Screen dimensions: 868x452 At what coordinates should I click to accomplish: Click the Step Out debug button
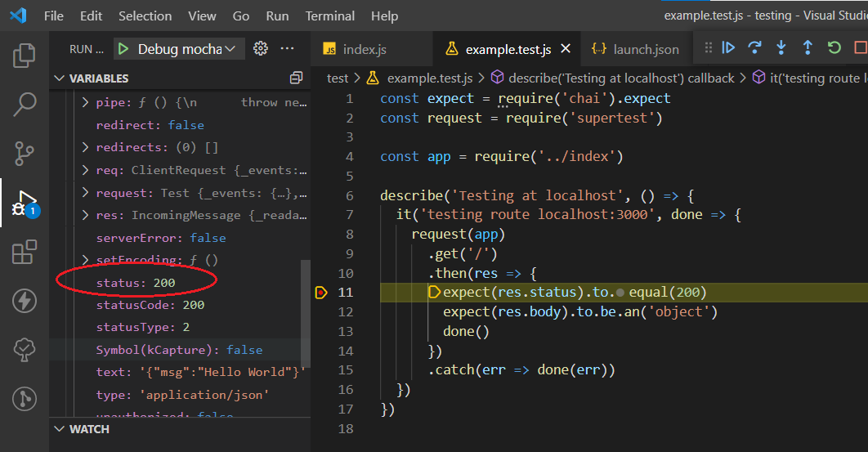pyautogui.click(x=808, y=48)
